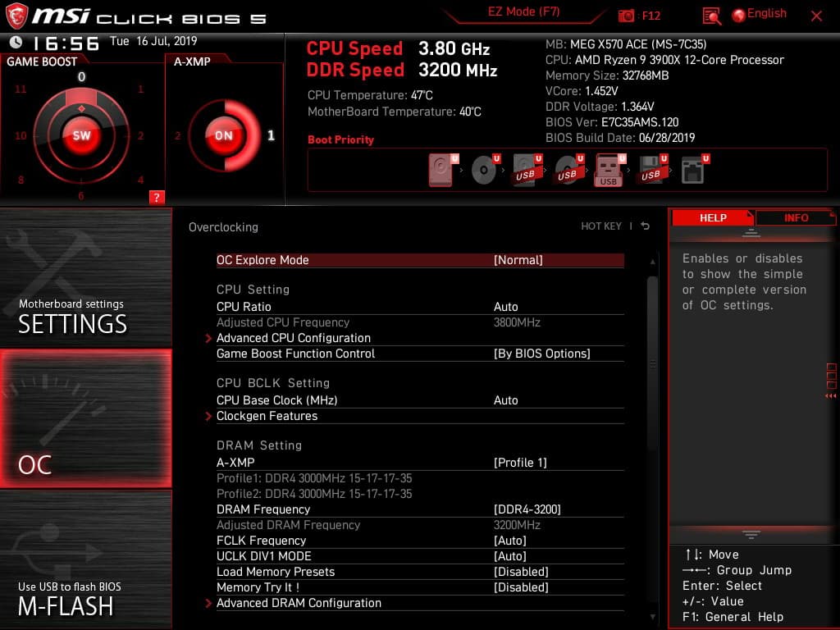The height and width of the screenshot is (630, 840).
Task: Open the A-XMP Profile 1 dropdown
Action: (x=520, y=463)
